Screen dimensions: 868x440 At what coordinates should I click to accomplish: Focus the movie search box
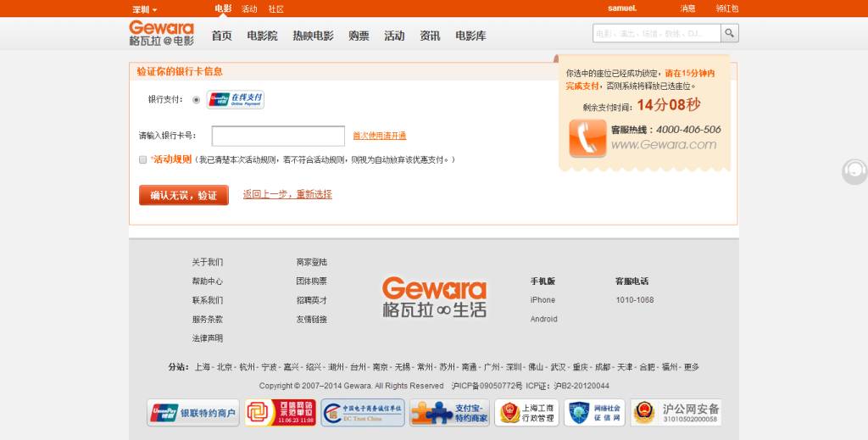tap(657, 33)
